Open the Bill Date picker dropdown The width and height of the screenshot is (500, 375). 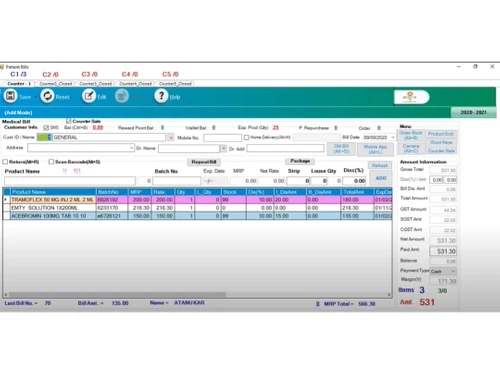[392, 137]
